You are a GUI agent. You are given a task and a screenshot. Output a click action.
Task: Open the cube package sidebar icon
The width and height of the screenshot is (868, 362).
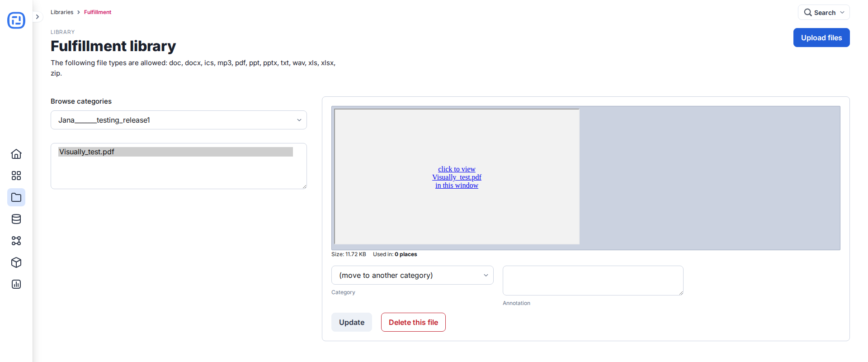16,262
